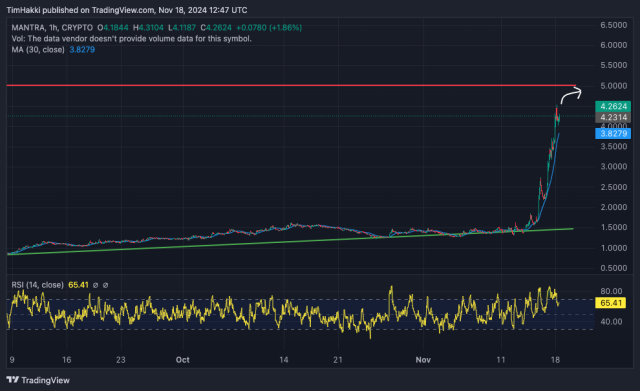Click the TradingView text link at bottom
The width and height of the screenshot is (640, 391).
tap(45, 380)
